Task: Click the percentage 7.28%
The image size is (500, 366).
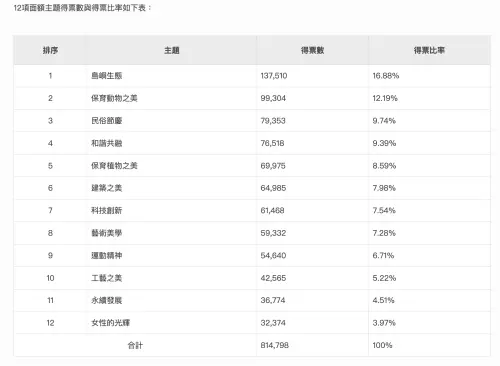Action: coord(384,233)
